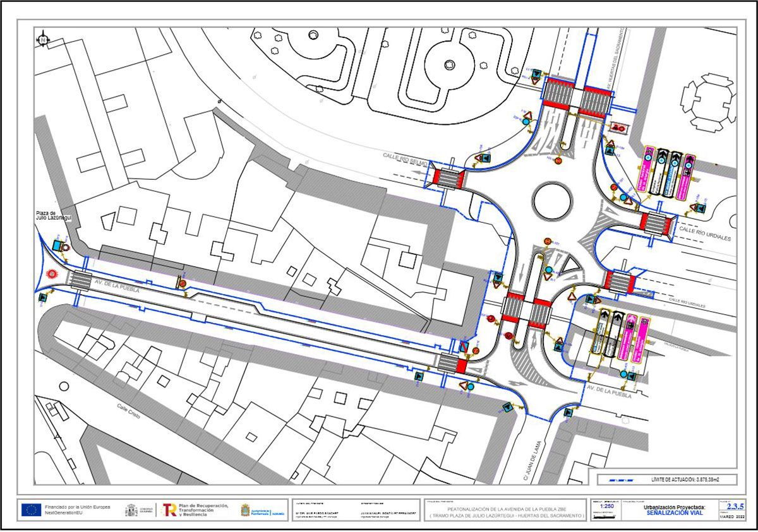Click the Señalización Vial sheet title
The height and width of the screenshot is (532, 758).
pos(675,513)
